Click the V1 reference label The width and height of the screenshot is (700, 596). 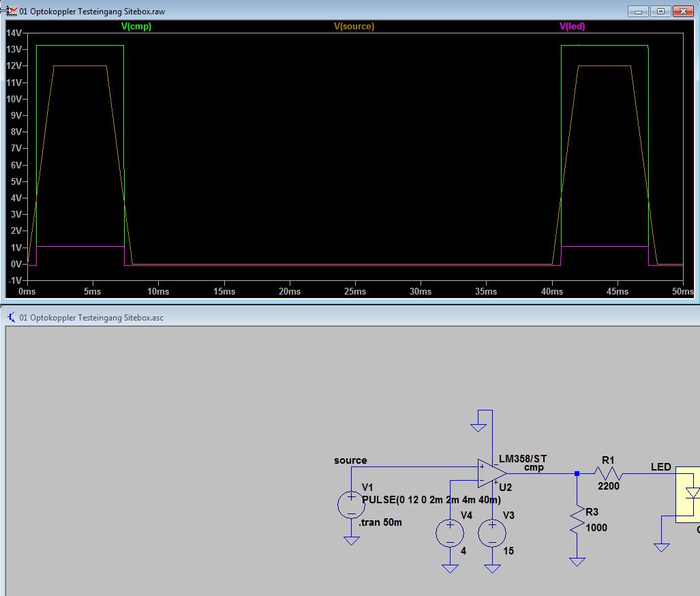tap(367, 487)
